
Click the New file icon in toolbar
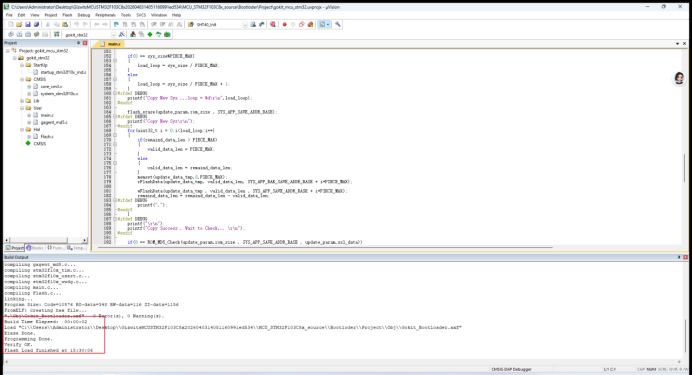coord(11,24)
